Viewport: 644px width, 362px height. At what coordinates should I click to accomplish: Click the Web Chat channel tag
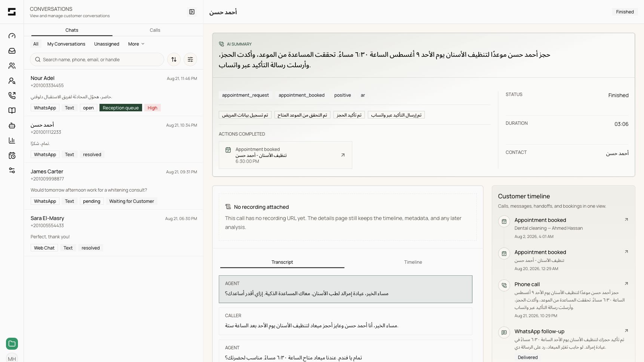[x=44, y=248]
